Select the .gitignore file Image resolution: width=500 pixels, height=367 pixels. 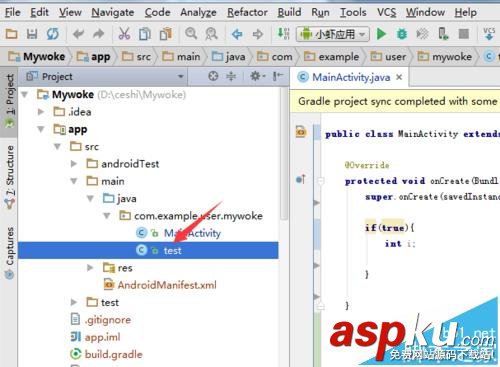(108, 320)
